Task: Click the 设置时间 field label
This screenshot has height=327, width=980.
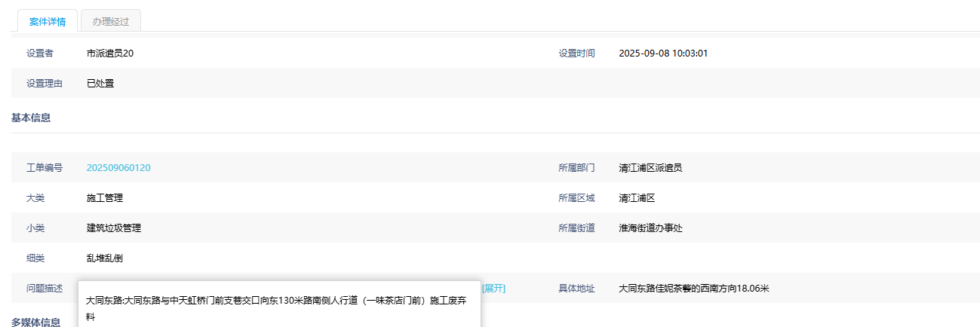Action: 576,53
